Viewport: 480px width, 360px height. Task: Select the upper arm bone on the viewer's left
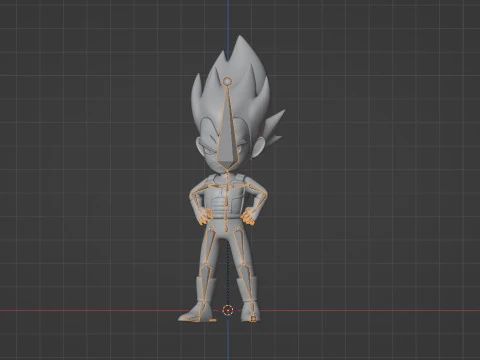point(199,190)
